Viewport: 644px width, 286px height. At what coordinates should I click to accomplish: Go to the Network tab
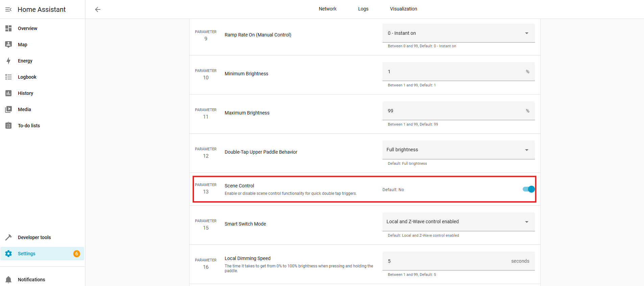pyautogui.click(x=327, y=9)
